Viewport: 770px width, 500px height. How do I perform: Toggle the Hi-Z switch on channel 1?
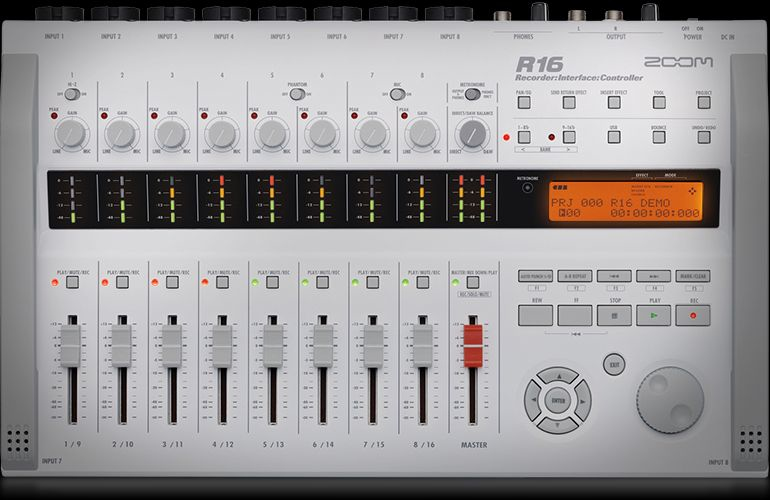tap(72, 94)
